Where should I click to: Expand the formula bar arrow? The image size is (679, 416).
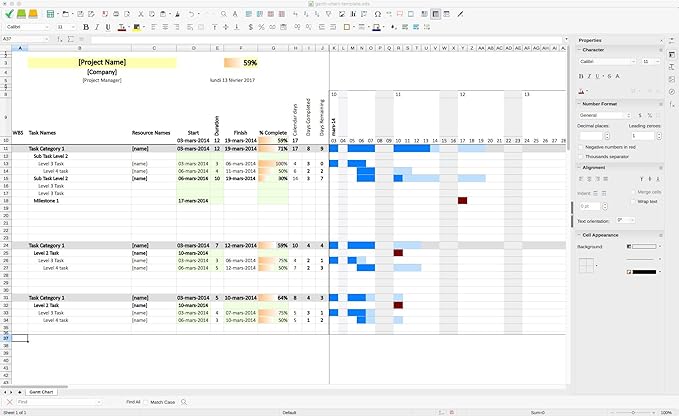[566, 39]
